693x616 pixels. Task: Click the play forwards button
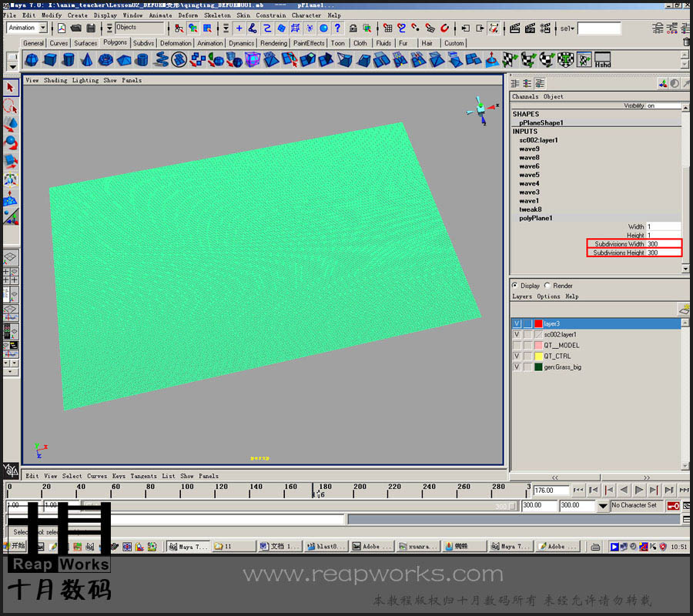[x=638, y=490]
